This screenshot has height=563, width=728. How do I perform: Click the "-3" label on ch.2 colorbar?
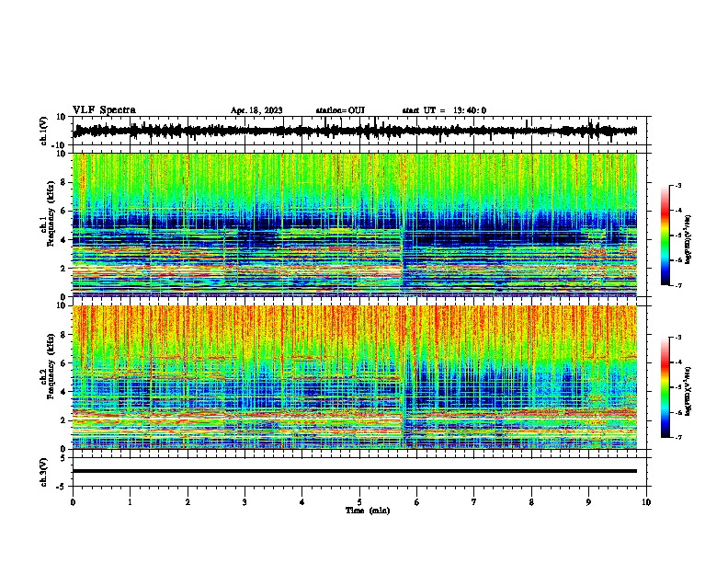coord(677,338)
